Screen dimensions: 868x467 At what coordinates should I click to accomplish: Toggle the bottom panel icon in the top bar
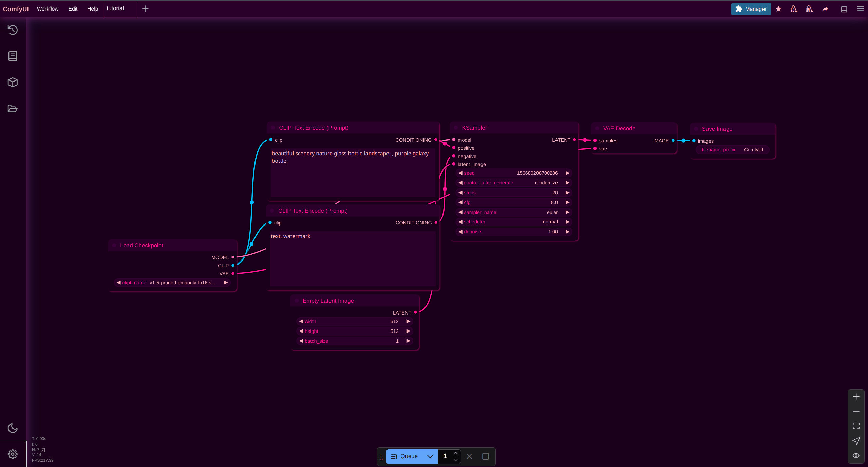(x=844, y=9)
